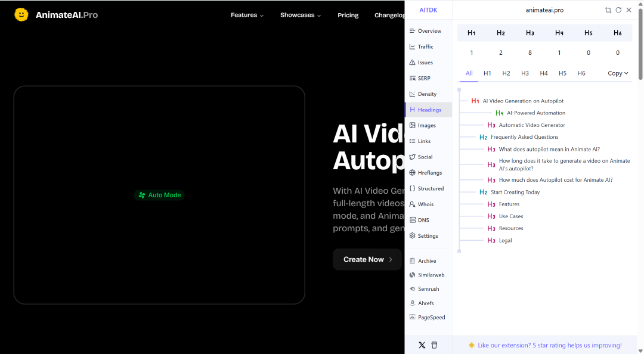The height and width of the screenshot is (354, 644).
Task: Click the 5 star rating prompt link
Action: point(550,346)
